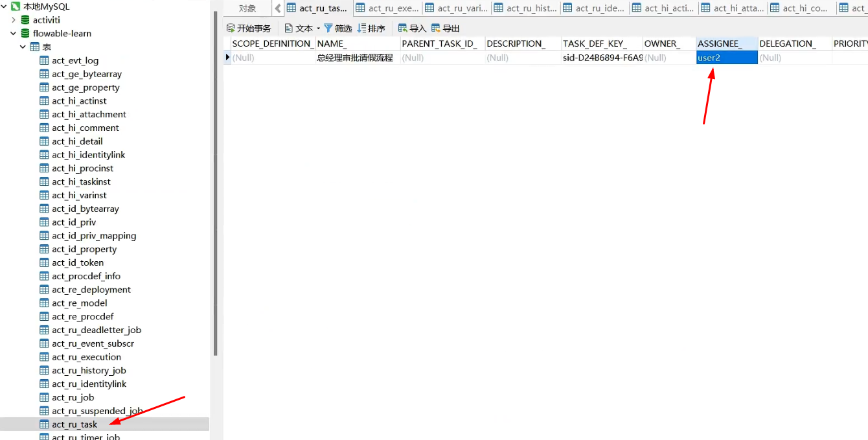
Task: Select table act_ru_task in tree
Action: pyautogui.click(x=74, y=424)
